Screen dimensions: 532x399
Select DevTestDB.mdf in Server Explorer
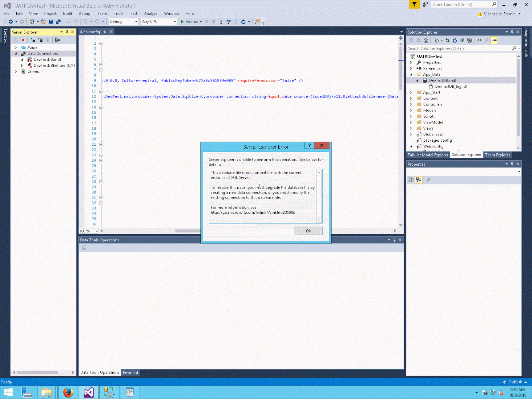click(x=47, y=59)
